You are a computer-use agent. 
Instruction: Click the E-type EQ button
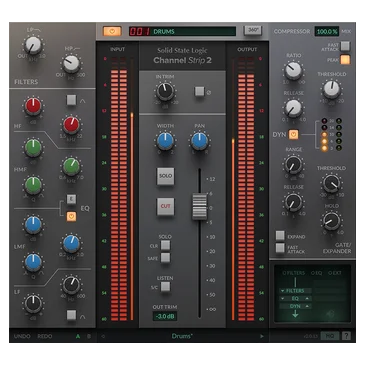point(71,199)
